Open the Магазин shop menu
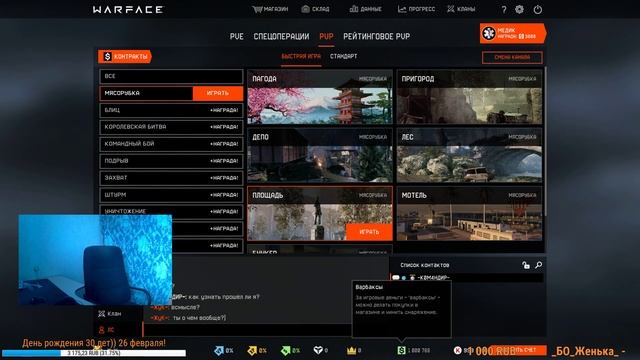Image resolution: width=640 pixels, height=360 pixels. [270, 9]
